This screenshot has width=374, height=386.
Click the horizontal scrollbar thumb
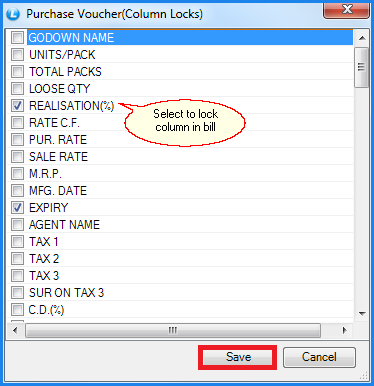(x=173, y=330)
